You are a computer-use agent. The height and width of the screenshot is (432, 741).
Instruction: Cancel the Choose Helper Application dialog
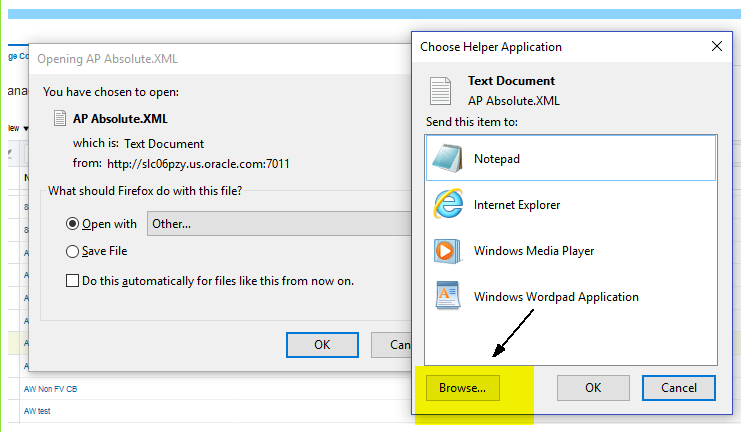[x=679, y=388]
